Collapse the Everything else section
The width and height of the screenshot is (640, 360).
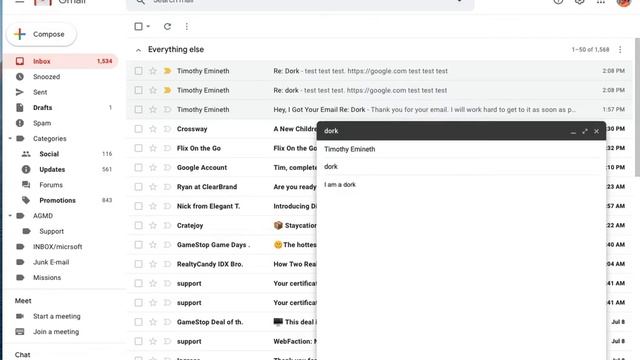[x=138, y=50]
